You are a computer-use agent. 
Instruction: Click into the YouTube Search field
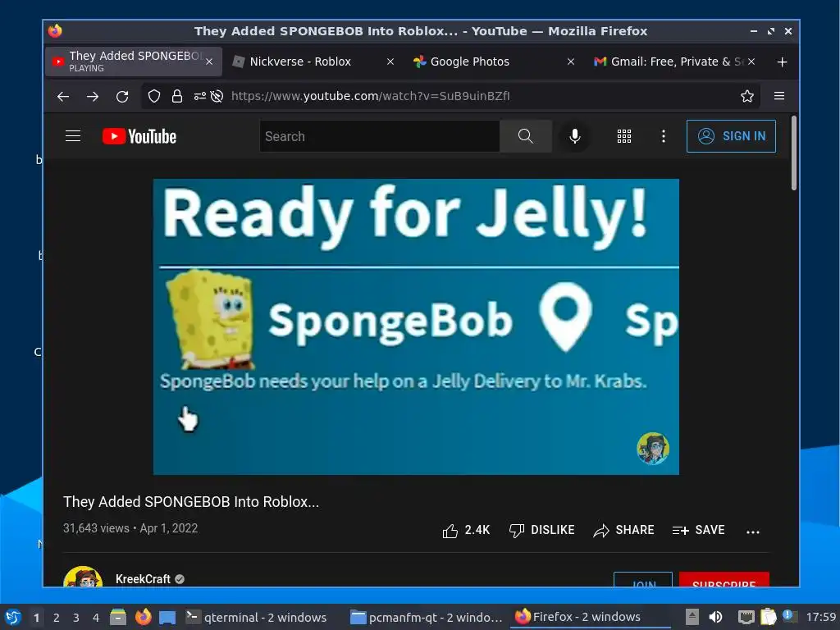point(380,136)
